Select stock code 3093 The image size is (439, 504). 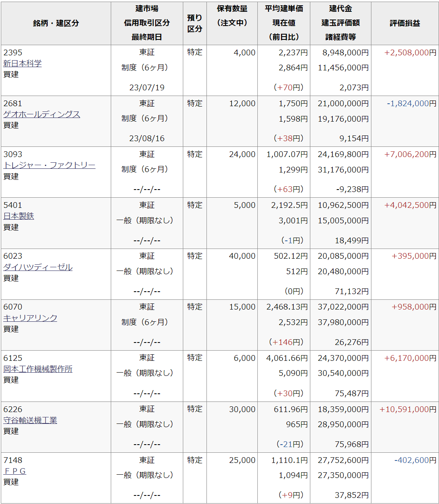tap(13, 154)
